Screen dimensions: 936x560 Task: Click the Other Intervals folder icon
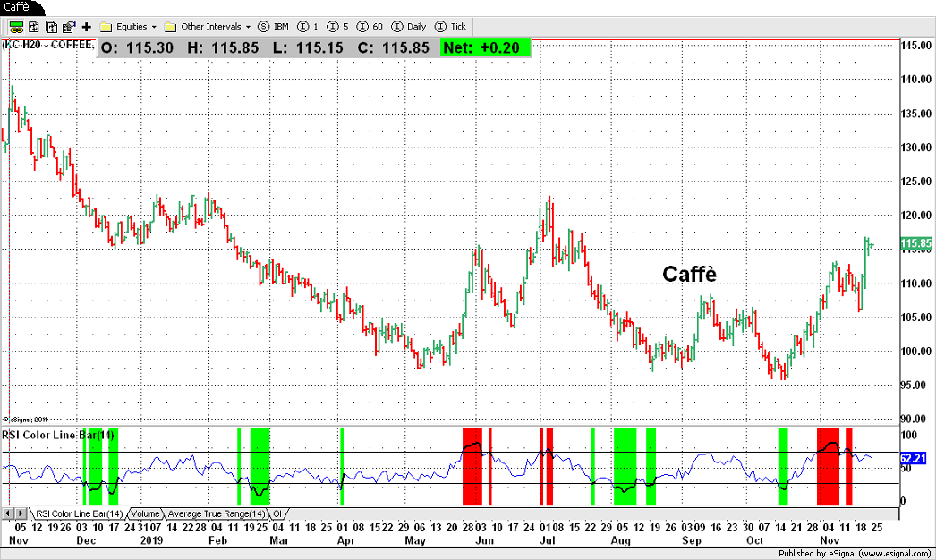point(170,27)
